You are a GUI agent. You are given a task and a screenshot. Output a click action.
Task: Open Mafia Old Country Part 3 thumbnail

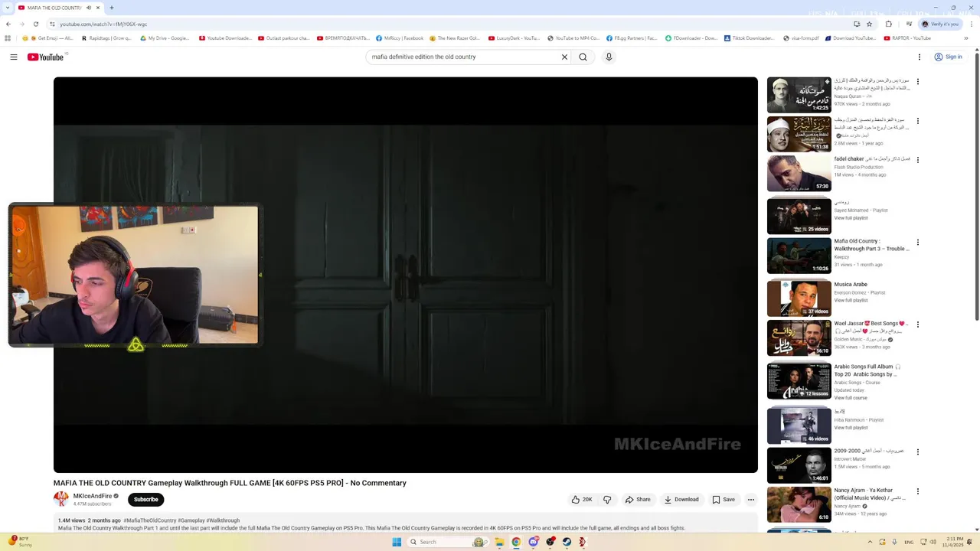point(799,256)
